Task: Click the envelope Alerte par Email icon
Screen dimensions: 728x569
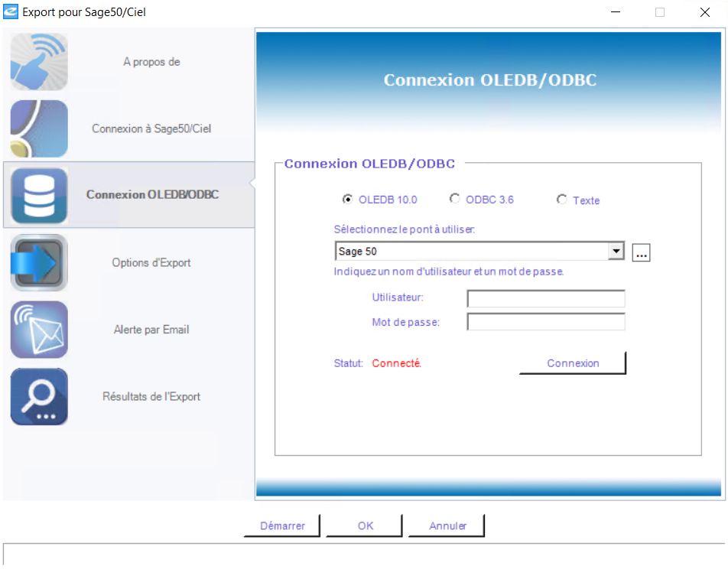Action: [39, 330]
